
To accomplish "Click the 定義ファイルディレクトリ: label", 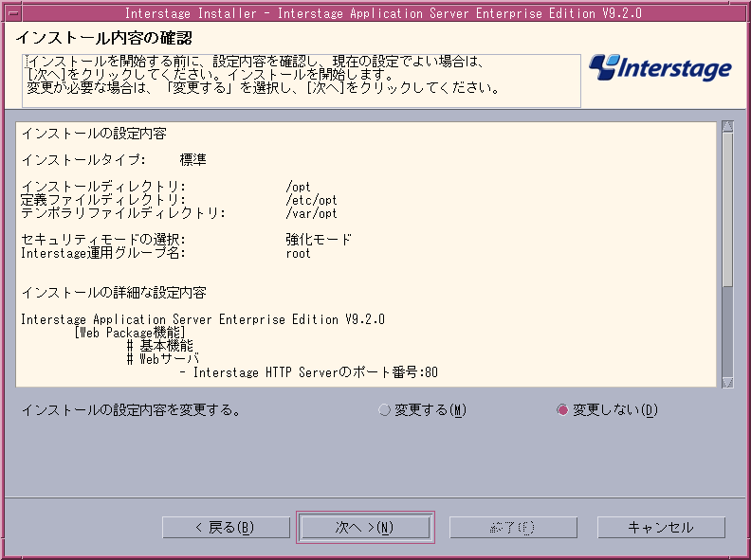I will (x=103, y=200).
